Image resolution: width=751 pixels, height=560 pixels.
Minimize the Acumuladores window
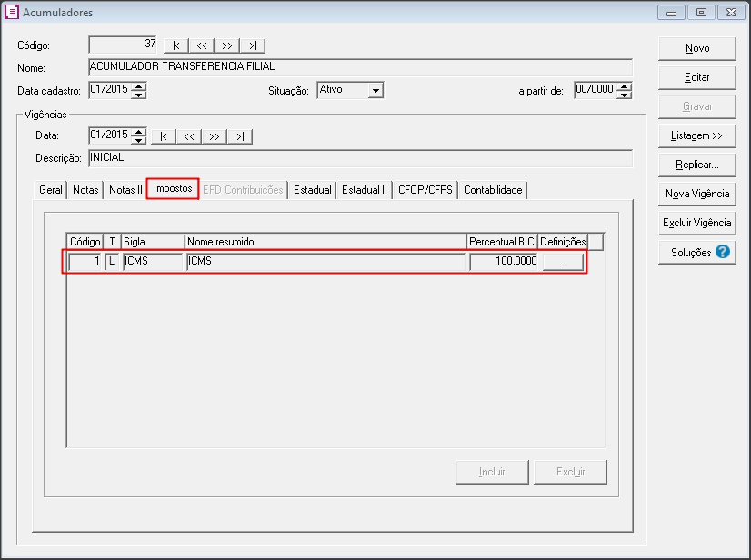click(671, 13)
